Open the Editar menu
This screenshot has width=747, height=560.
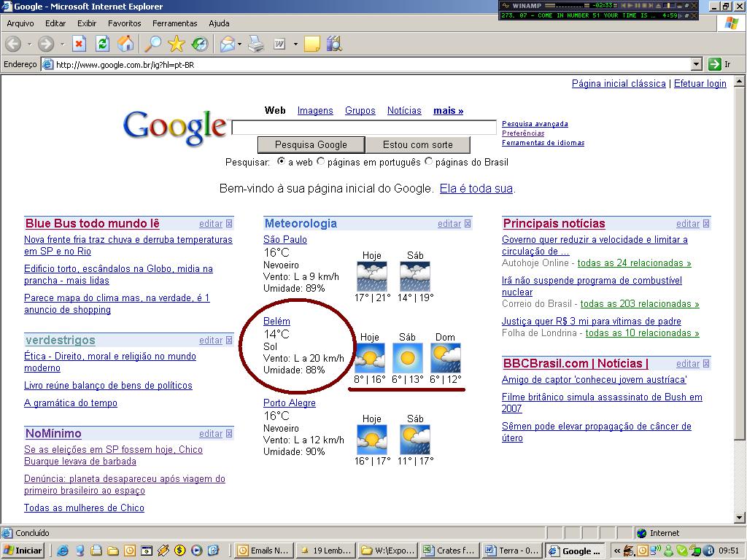(55, 23)
